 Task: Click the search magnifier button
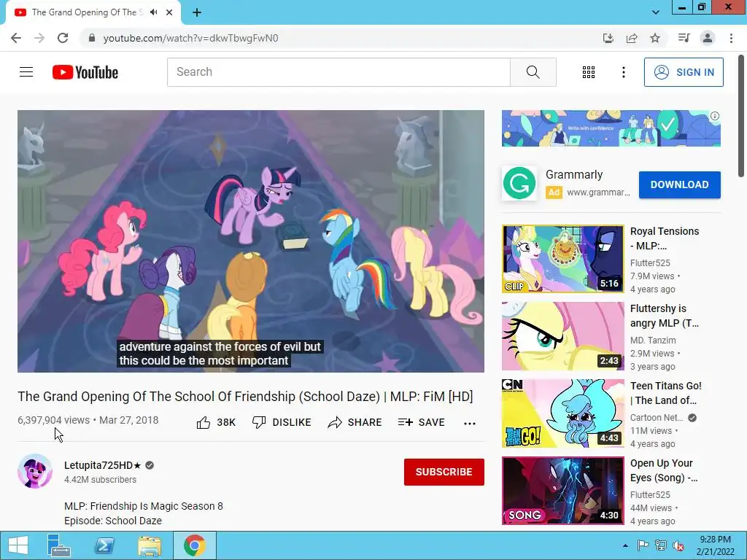pyautogui.click(x=533, y=72)
